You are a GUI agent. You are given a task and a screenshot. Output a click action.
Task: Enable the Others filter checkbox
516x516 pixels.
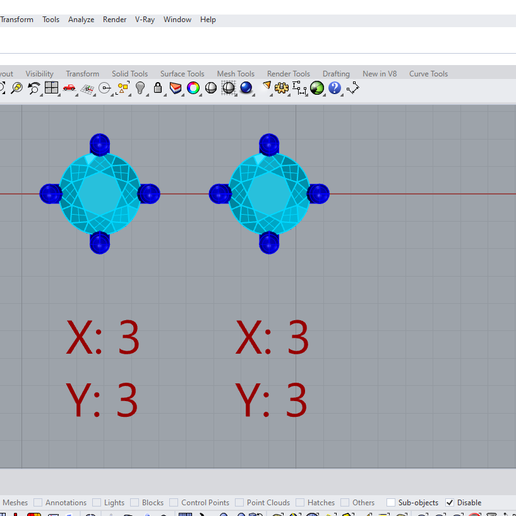[345, 502]
